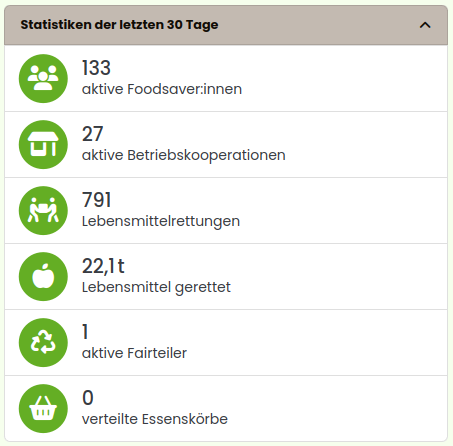This screenshot has height=446, width=453.
Task: Click the store icon for Betriebskooperationen
Action: [x=43, y=145]
